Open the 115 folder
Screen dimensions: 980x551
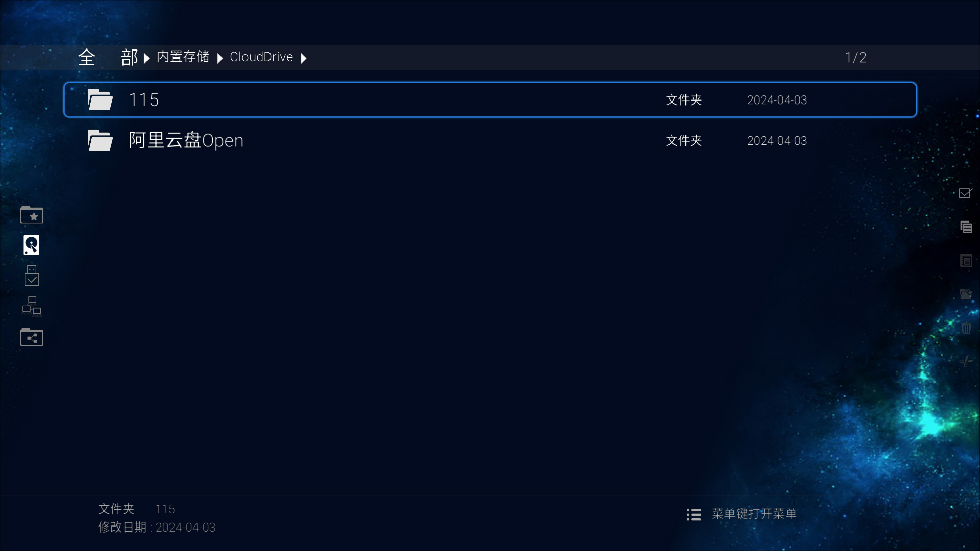(490, 99)
